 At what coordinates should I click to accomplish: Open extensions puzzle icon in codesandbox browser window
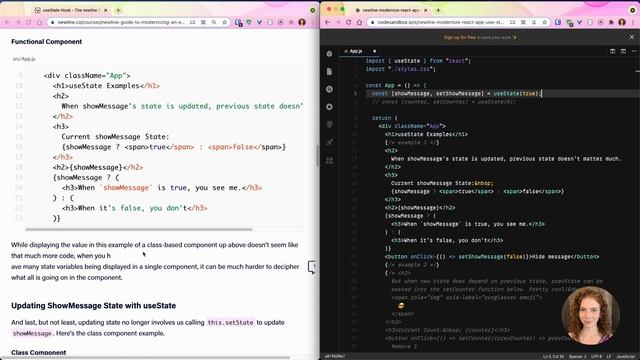click(x=611, y=22)
